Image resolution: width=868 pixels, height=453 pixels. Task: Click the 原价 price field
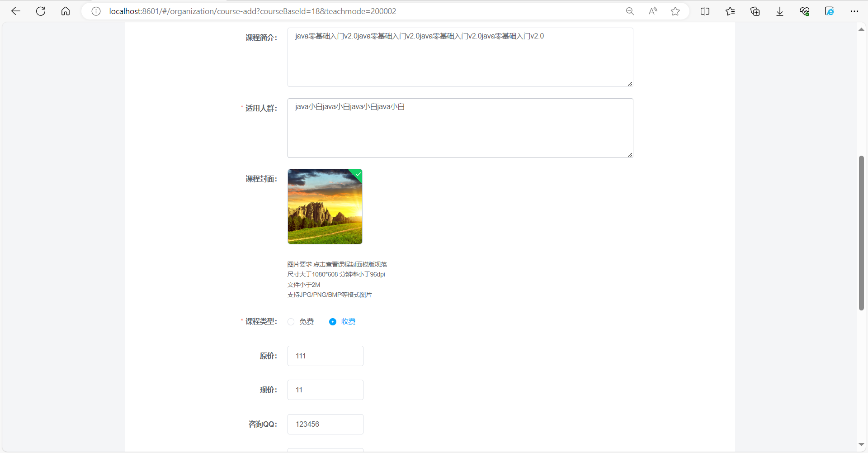coord(325,356)
